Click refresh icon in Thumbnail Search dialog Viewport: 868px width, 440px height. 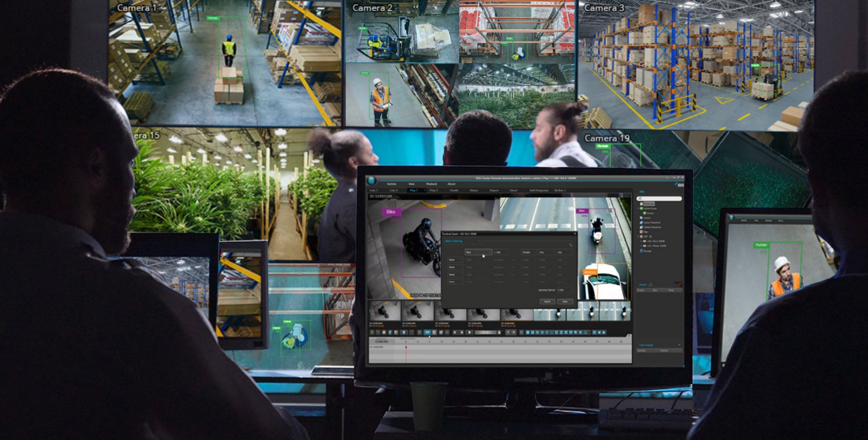coord(571,245)
